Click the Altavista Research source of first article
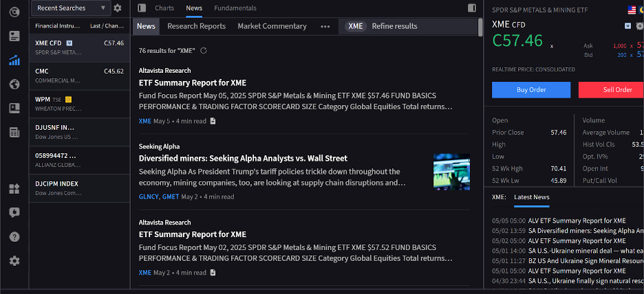644x294 pixels. [x=164, y=71]
